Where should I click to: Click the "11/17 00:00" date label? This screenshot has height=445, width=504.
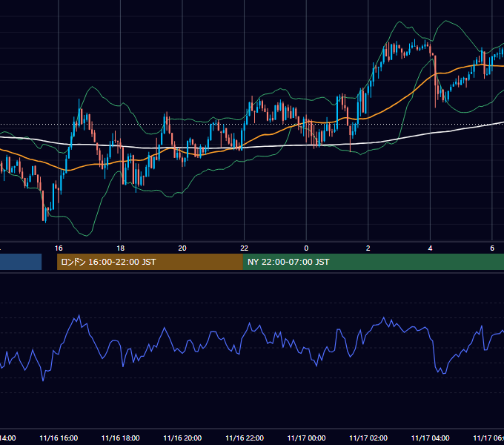tap(306, 438)
